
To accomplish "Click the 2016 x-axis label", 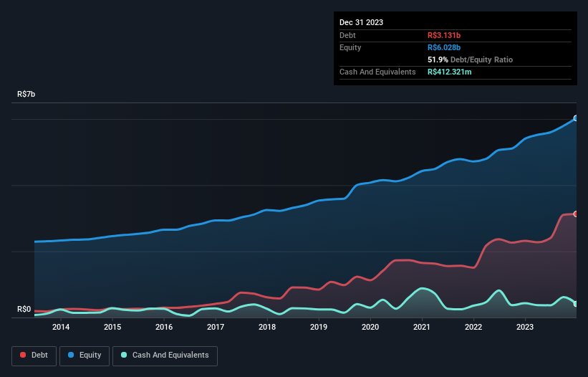I will coord(164,327).
